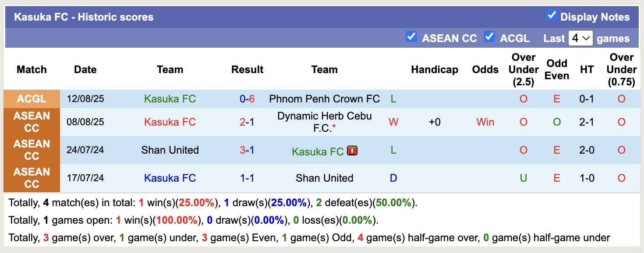The width and height of the screenshot is (644, 253).
Task: Click the +0 handicap value
Action: tap(435, 122)
